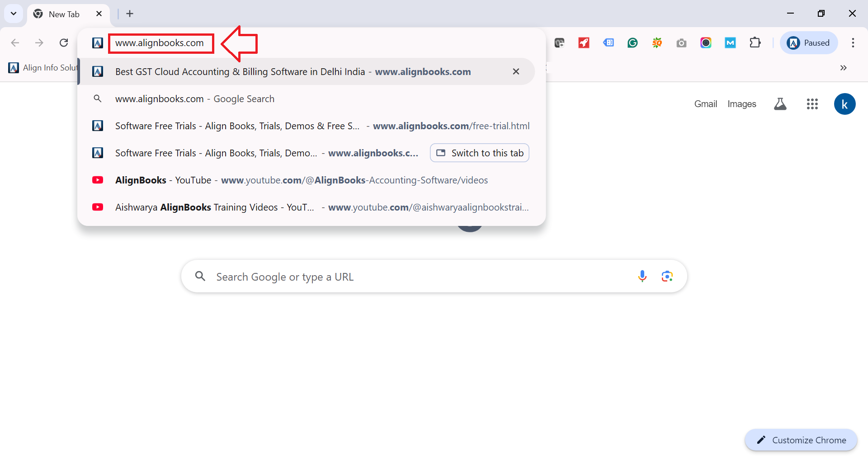Open the Align Info Solu bookmark
The height and width of the screenshot is (460, 868).
click(x=43, y=68)
